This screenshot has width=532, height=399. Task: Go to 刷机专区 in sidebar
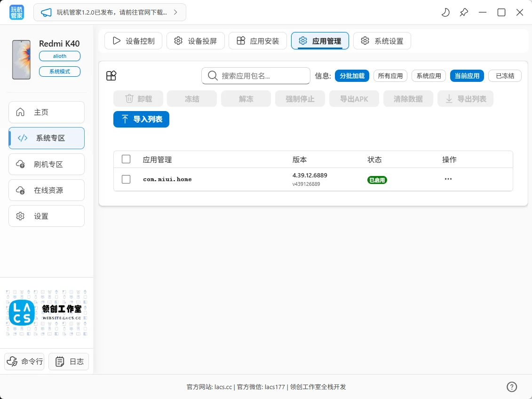point(47,164)
